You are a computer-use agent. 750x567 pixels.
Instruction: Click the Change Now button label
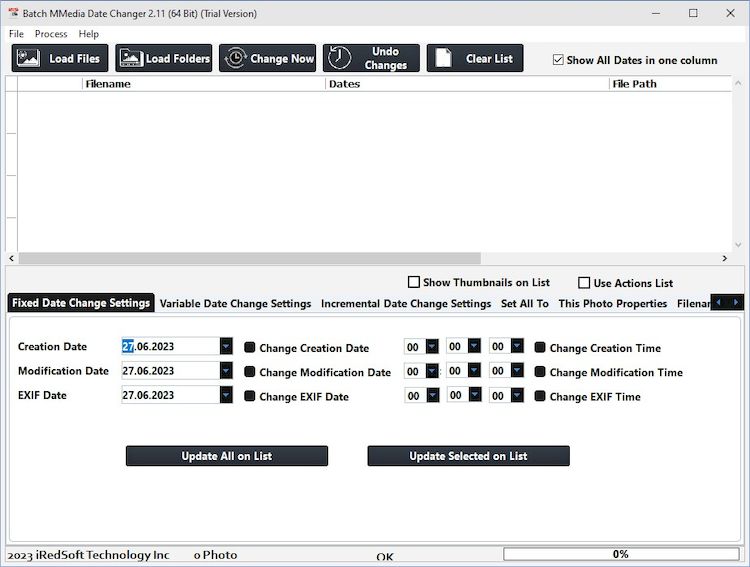282,58
